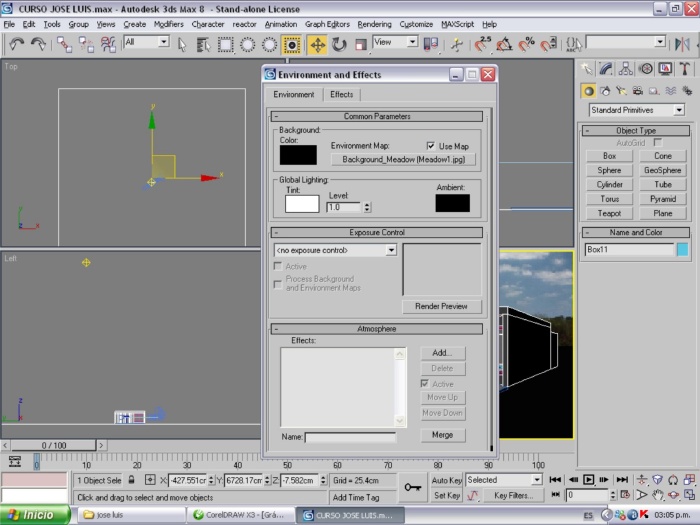Toggle the absolute mode transform type-in icon
Image resolution: width=700 pixels, height=525 pixels.
[150, 480]
